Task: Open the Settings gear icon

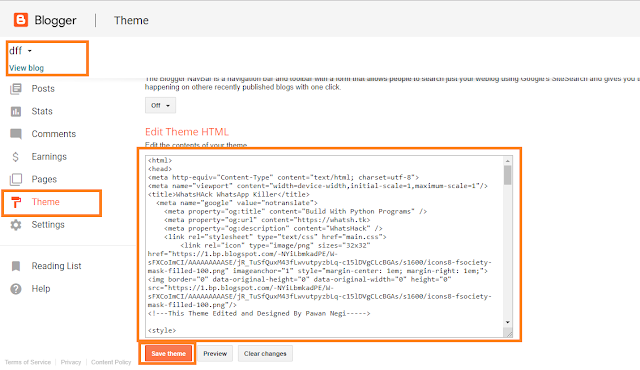Action: [16, 225]
